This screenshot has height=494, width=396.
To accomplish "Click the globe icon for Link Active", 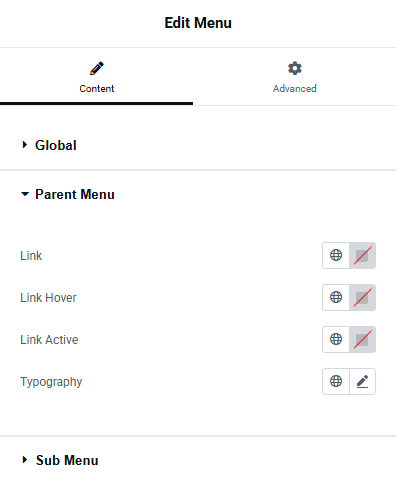I will pyautogui.click(x=336, y=339).
